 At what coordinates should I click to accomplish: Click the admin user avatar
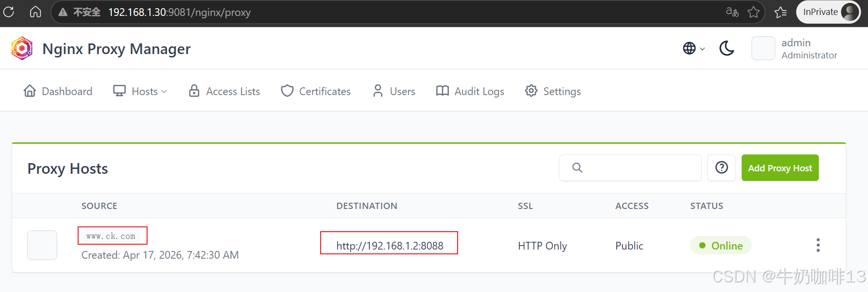tap(763, 48)
